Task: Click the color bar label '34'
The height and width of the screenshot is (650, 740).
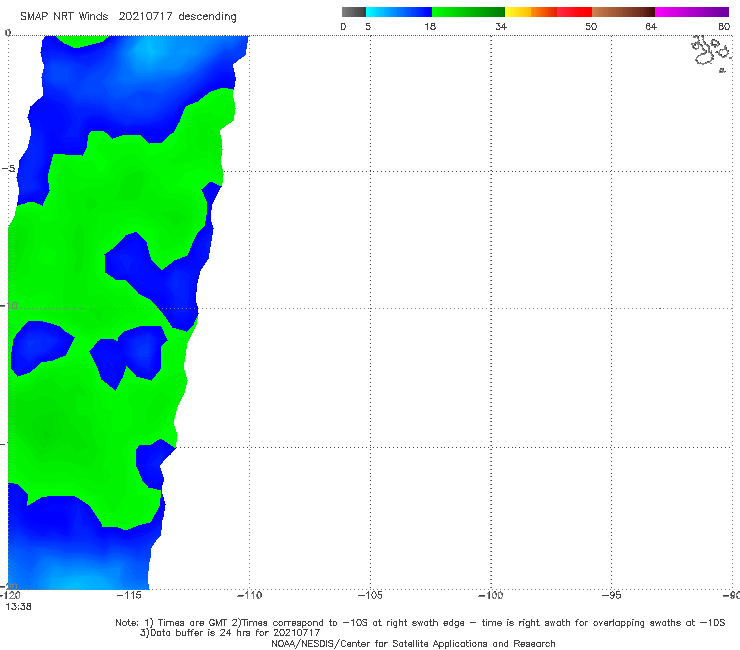Action: pos(501,27)
